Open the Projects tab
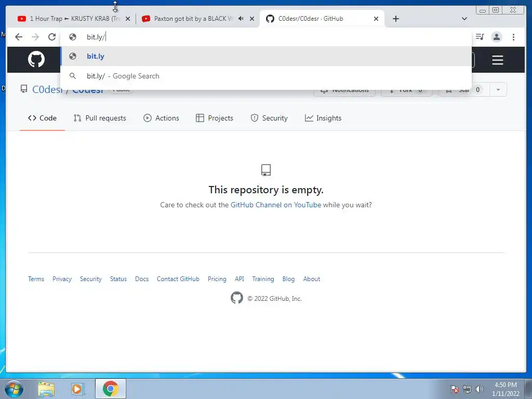The image size is (532, 399). point(215,118)
